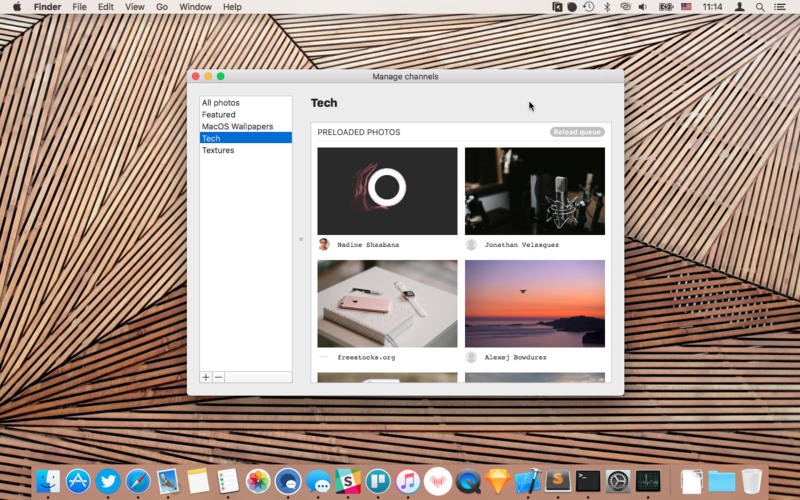The image size is (800, 500).
Task: Open Sketch from the dock
Action: pos(498,481)
